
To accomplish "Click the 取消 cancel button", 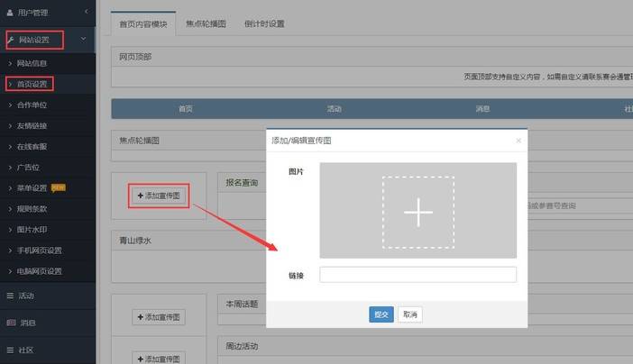I will 409,314.
